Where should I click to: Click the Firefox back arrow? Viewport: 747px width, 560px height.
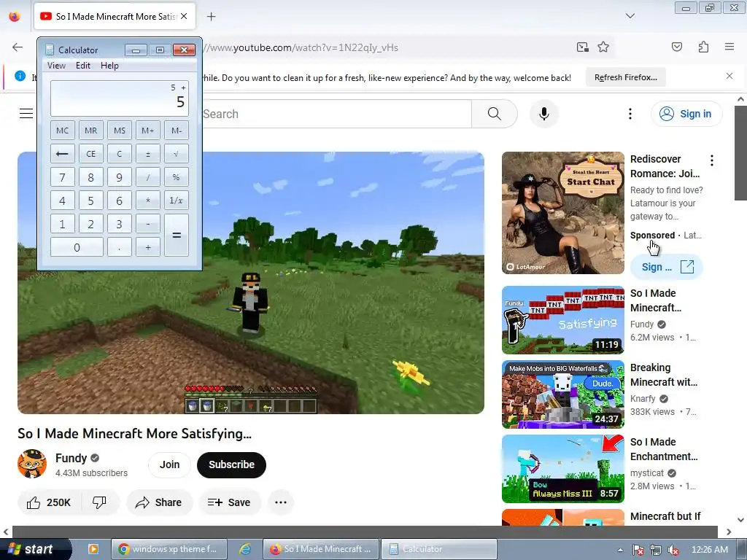18,47
